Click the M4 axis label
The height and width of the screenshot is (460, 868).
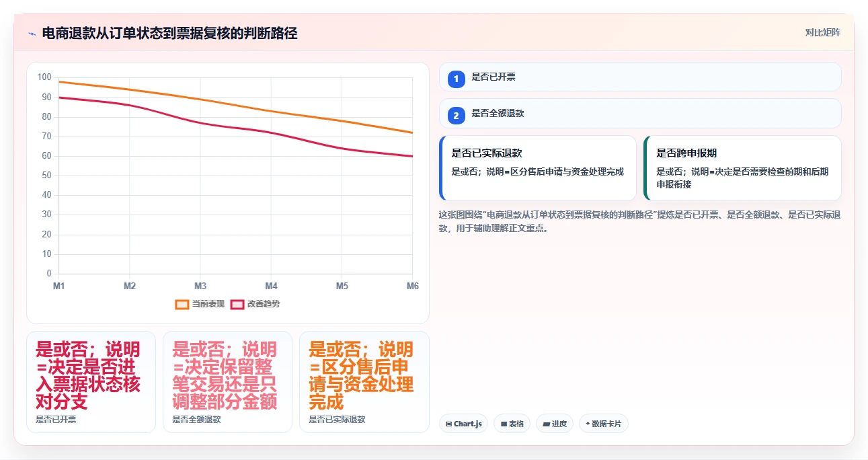point(271,286)
